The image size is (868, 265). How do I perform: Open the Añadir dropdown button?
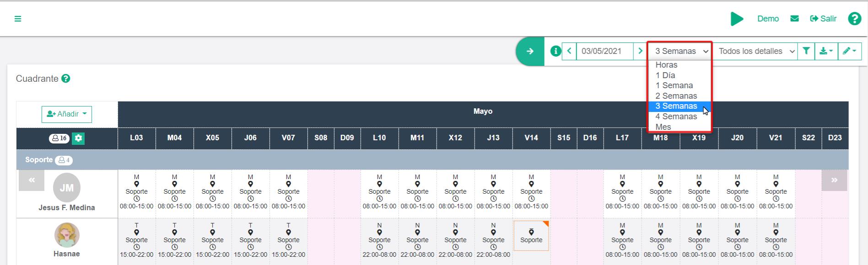(67, 114)
